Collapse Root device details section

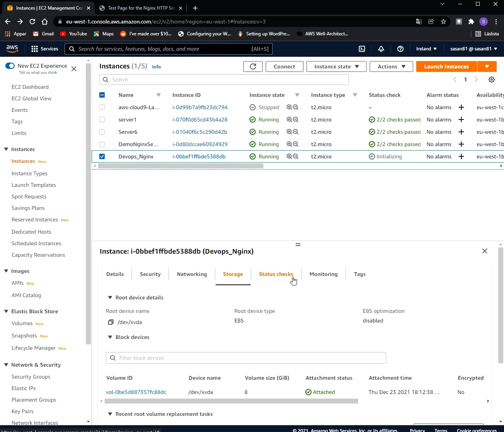coord(110,297)
